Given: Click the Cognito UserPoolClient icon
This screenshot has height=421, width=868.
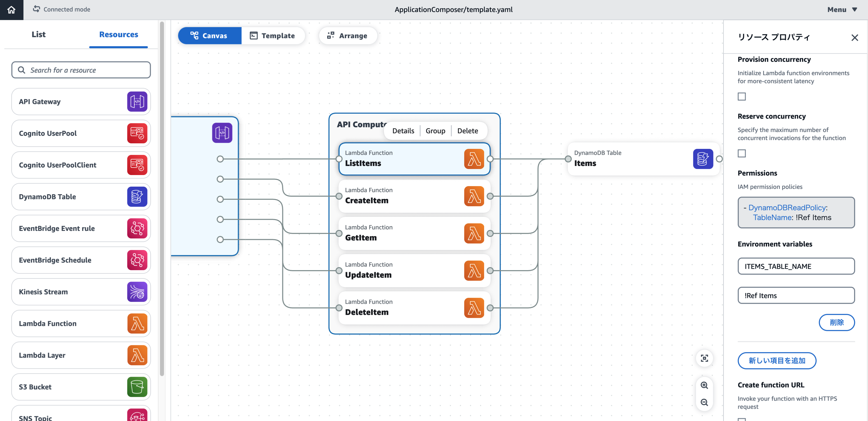Looking at the screenshot, I should (x=137, y=165).
